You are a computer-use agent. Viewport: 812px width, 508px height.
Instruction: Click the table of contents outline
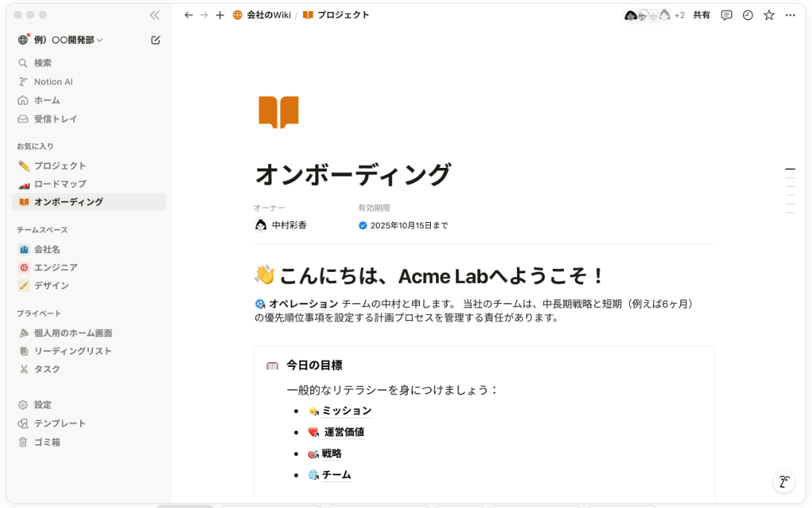[790, 191]
